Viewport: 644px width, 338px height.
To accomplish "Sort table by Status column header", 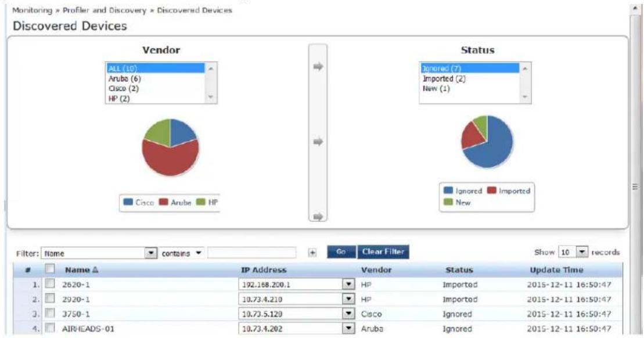I will 459,270.
